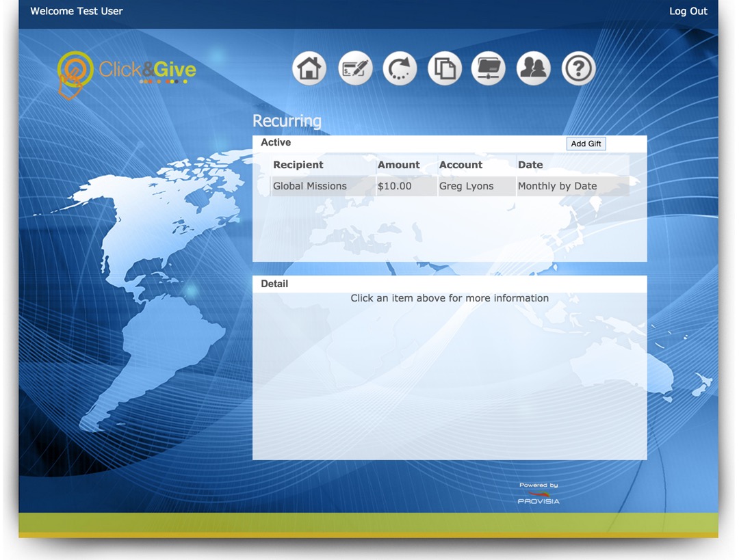Open the two-people users icon
This screenshot has width=739, height=560.
click(534, 68)
